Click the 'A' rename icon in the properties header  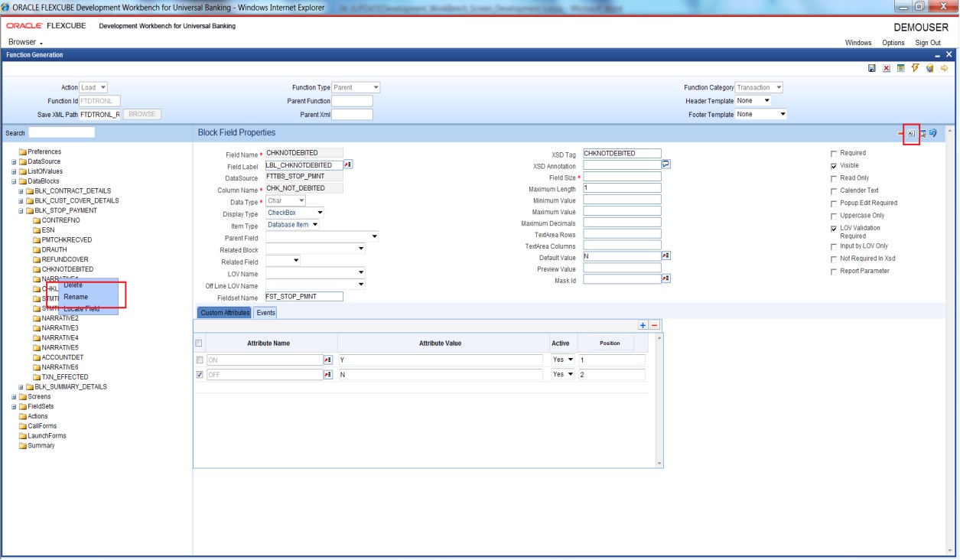click(911, 134)
